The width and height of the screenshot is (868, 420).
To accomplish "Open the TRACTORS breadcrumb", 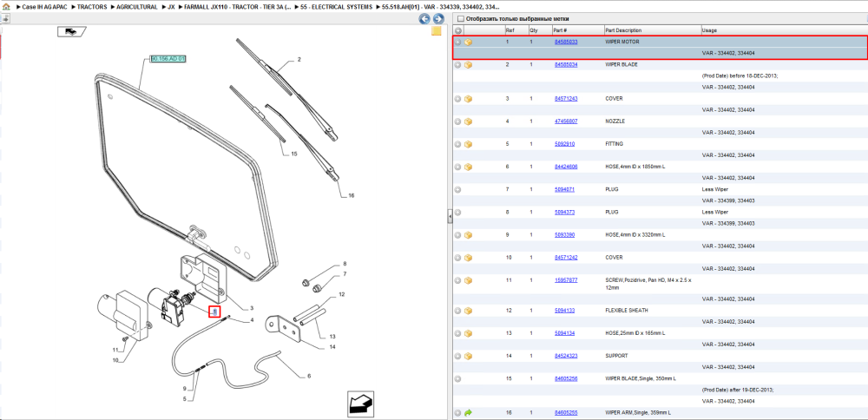I will click(92, 7).
